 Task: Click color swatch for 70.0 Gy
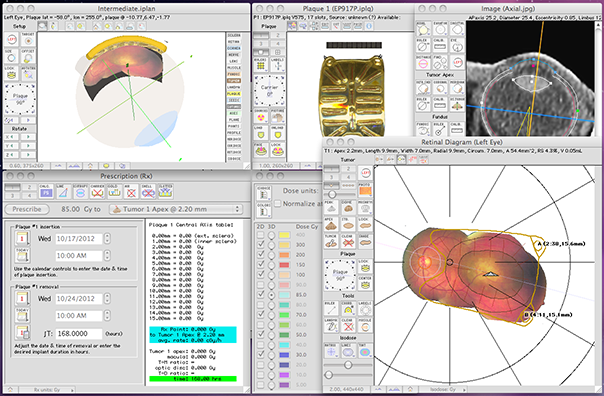click(284, 315)
